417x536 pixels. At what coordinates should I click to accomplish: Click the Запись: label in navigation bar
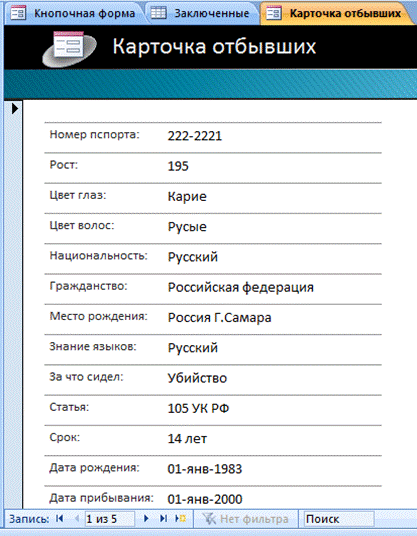tap(29, 519)
